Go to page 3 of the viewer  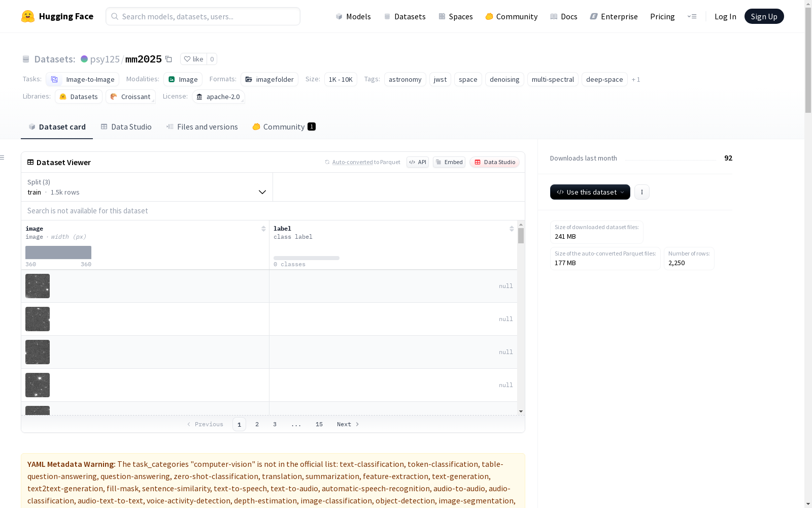point(275,424)
